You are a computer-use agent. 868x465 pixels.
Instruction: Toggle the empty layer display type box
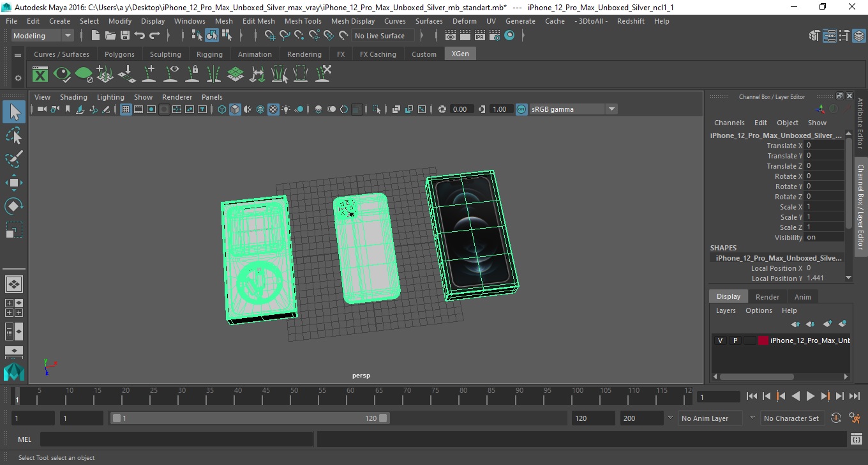point(750,340)
